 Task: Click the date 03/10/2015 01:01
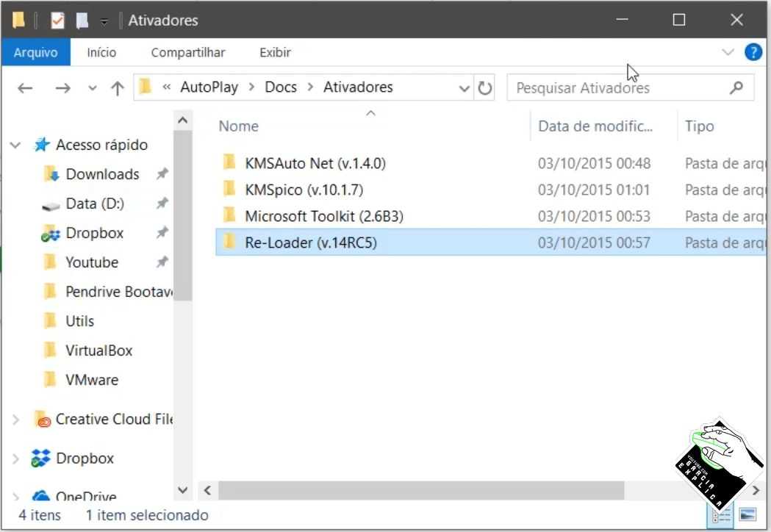594,190
